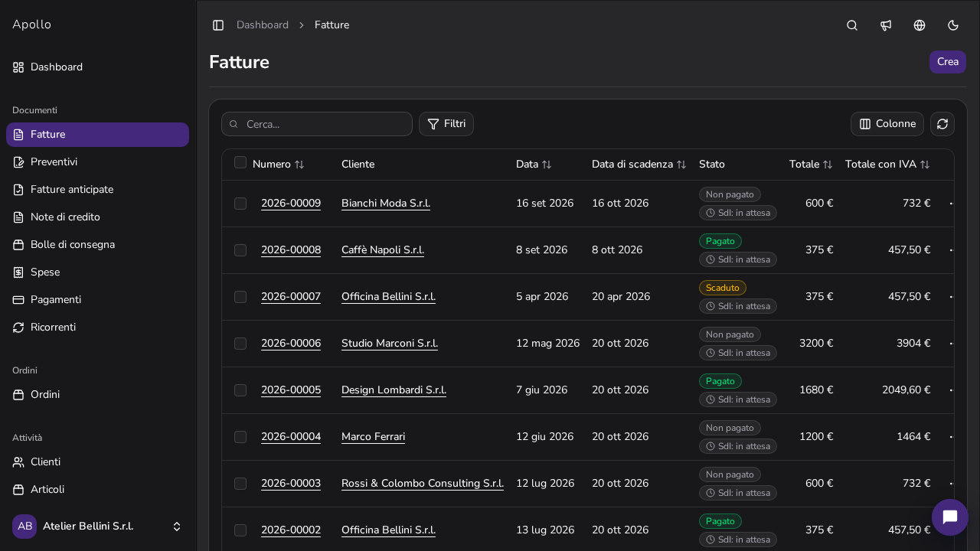Navigate to Clienti in sidebar

tap(97, 462)
